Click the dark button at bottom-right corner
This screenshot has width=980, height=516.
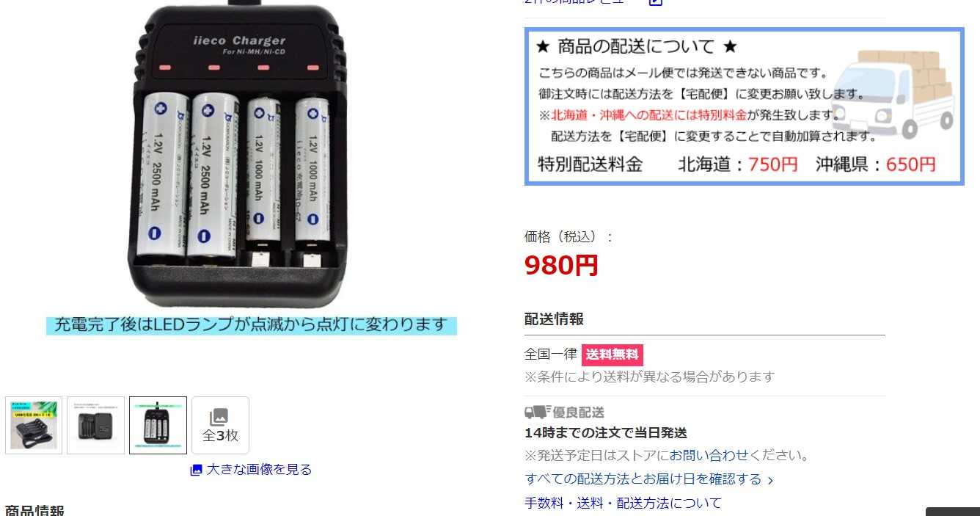click(952, 512)
